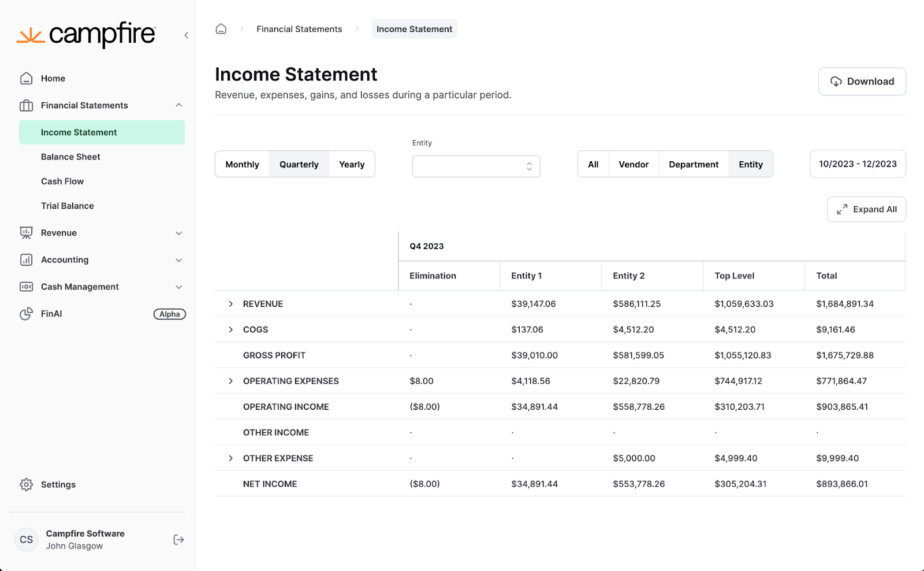Collapse the Financial Statements sidebar section

(x=178, y=105)
